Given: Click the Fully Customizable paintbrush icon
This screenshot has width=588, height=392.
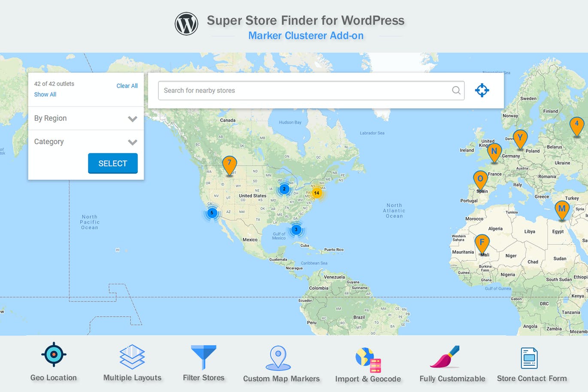Looking at the screenshot, I should [x=445, y=357].
